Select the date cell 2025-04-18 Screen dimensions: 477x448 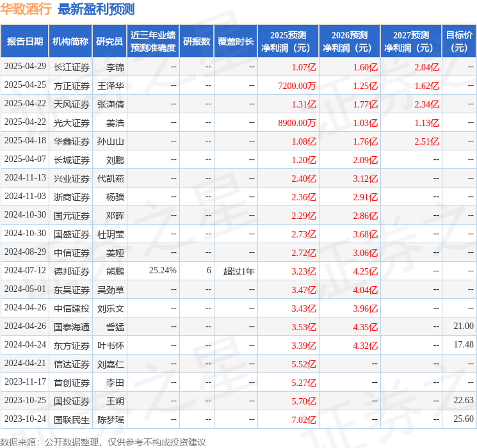(x=25, y=141)
